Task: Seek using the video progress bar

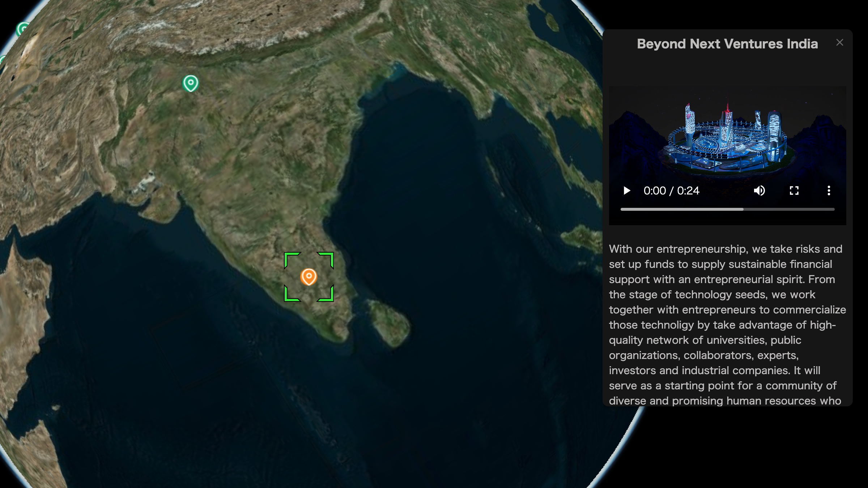Action: [x=727, y=209]
